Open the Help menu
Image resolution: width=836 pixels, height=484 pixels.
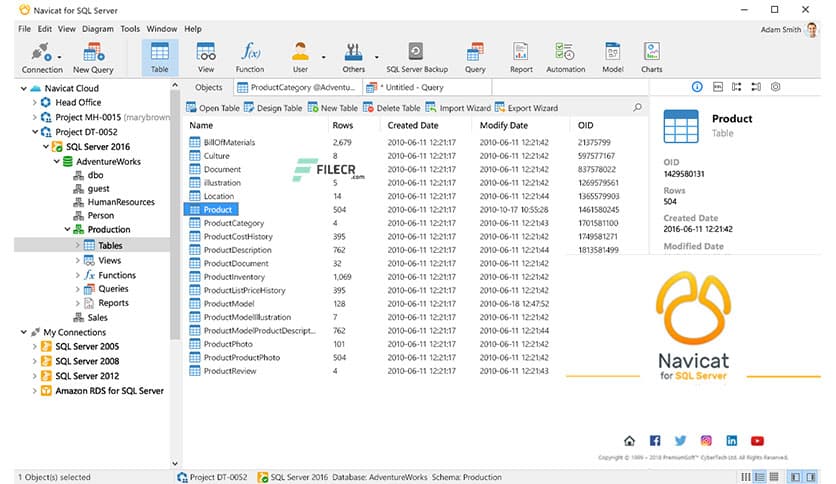(x=193, y=29)
